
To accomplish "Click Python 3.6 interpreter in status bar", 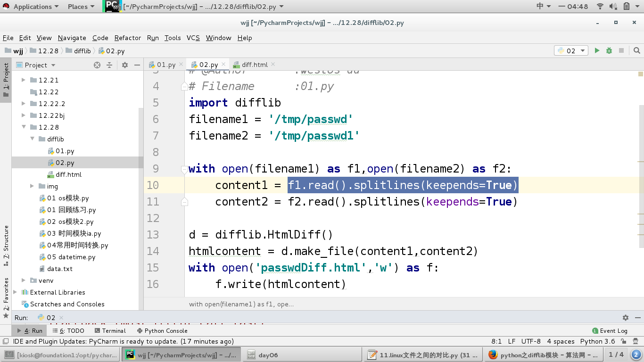I will [597, 341].
